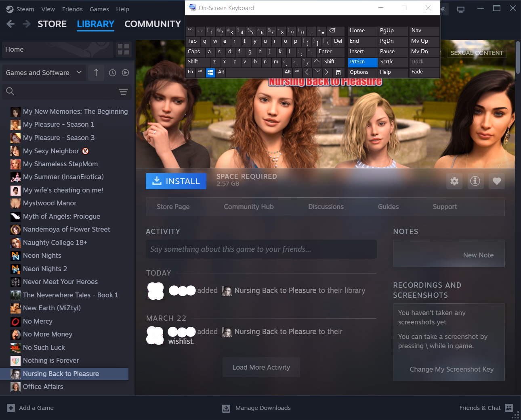
Task: Click the Steam back navigation arrow
Action: (x=11, y=24)
